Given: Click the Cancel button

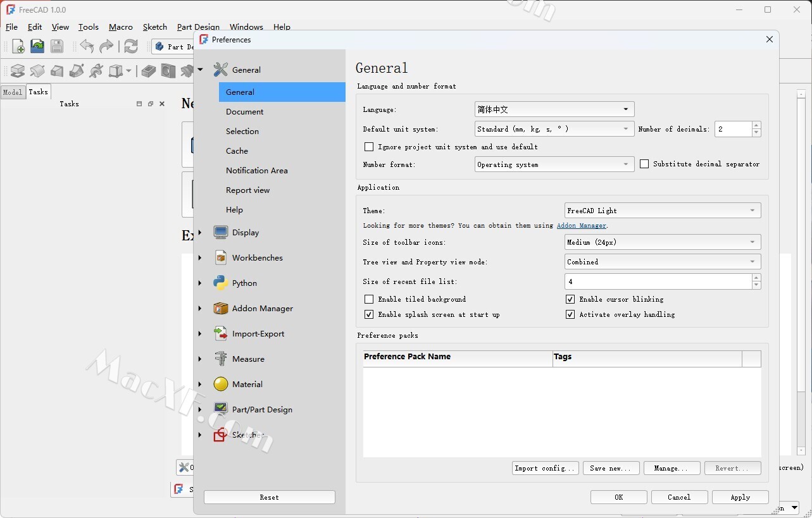Looking at the screenshot, I should (x=679, y=497).
